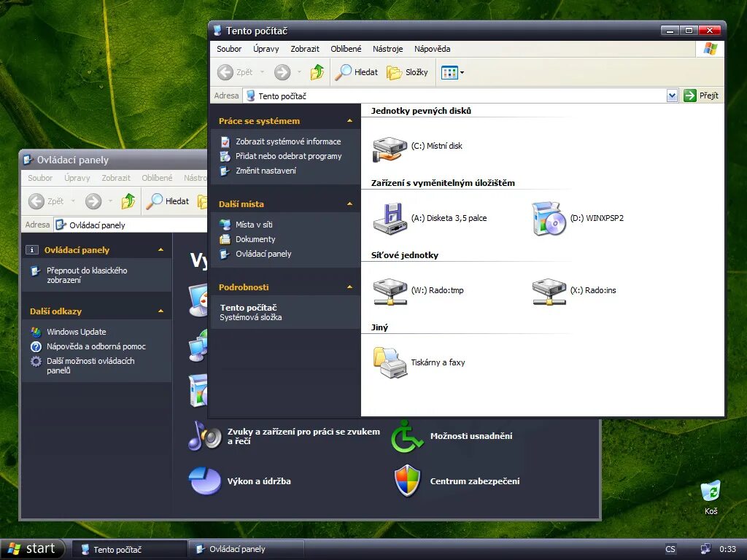Click the 0:33 clock in the tray
The image size is (747, 560).
(x=727, y=549)
